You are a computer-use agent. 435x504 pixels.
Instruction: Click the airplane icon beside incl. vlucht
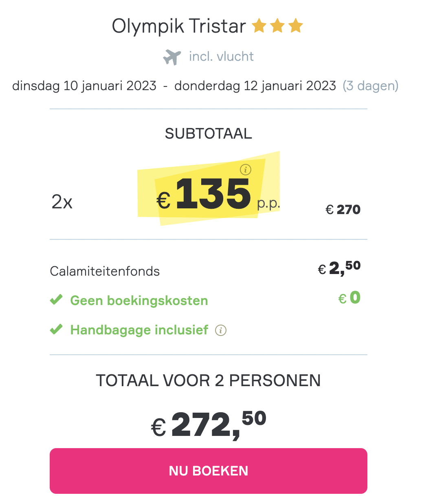click(172, 57)
